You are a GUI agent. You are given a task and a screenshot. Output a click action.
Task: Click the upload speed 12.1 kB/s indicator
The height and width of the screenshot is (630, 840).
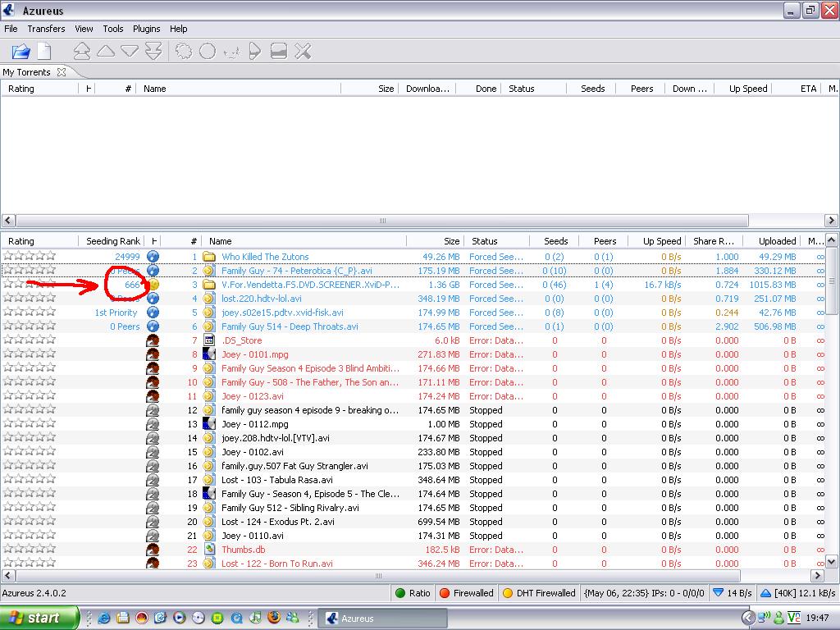coord(797,593)
